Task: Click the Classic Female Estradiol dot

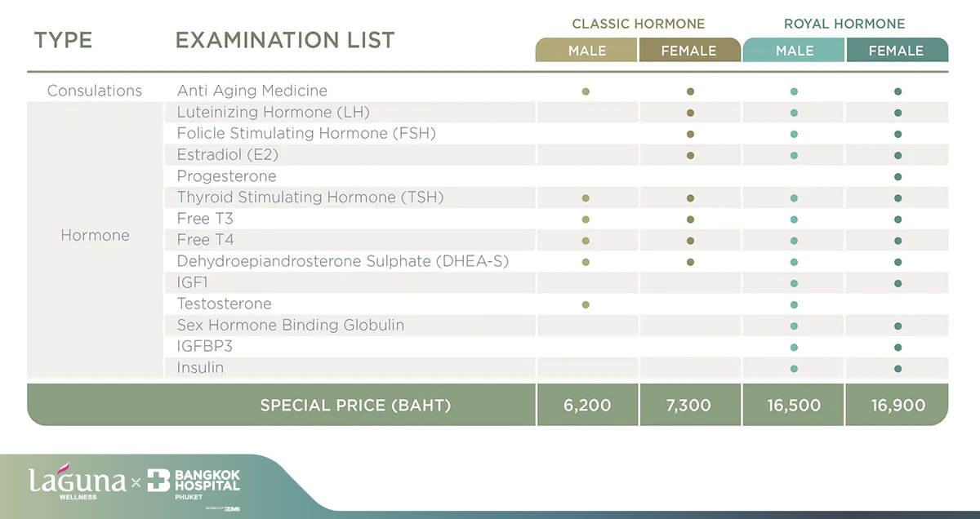Action: coord(690,155)
